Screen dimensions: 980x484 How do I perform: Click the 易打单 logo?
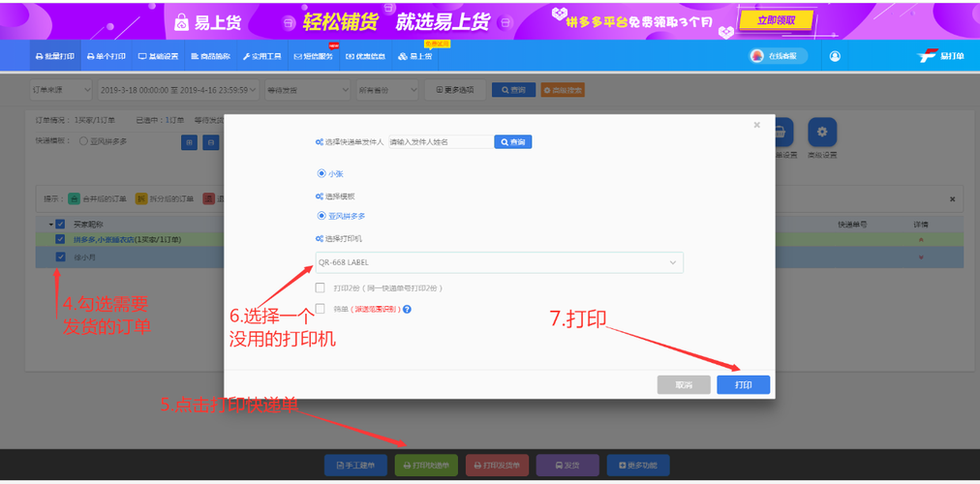pyautogui.click(x=941, y=56)
